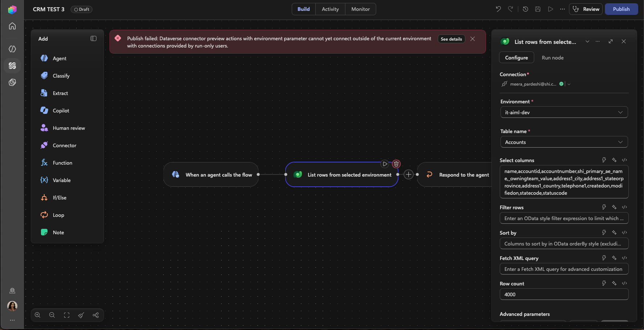
Task: Add a Copilot node
Action: coord(67,111)
